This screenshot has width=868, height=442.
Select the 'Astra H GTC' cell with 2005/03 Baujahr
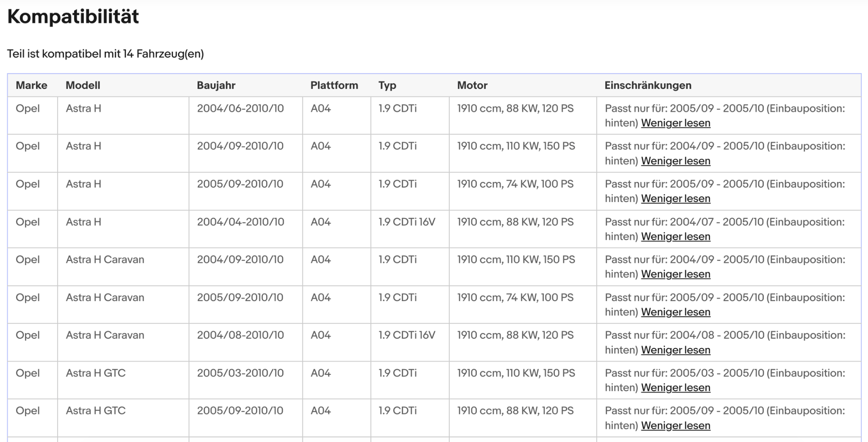95,373
